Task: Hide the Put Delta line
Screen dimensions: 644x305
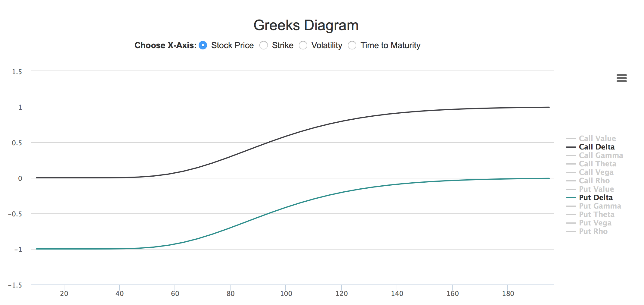Action: [x=596, y=198]
